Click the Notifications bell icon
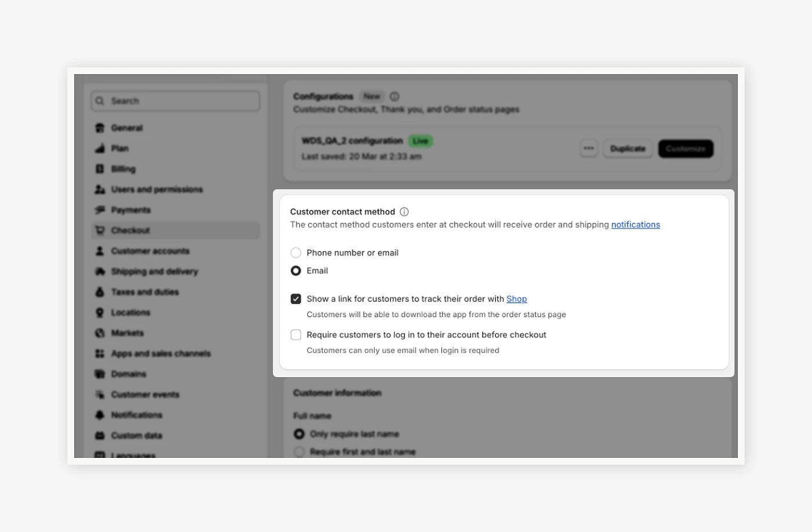The width and height of the screenshot is (812, 532). point(100,415)
